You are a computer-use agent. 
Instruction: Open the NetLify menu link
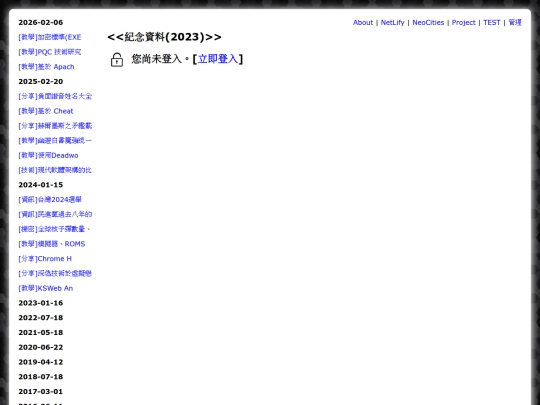pyautogui.click(x=392, y=22)
